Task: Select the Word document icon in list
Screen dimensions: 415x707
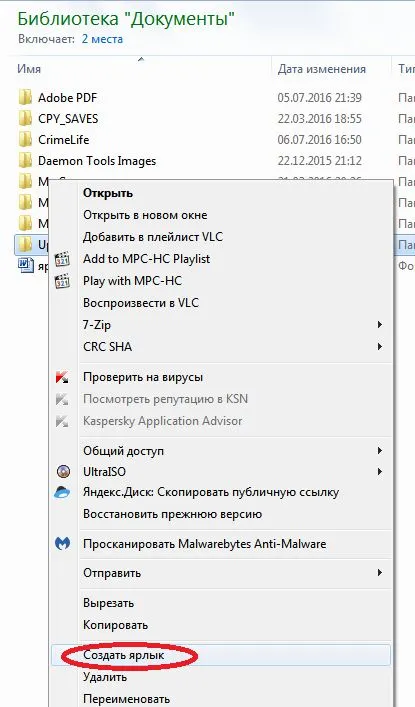Action: click(26, 265)
